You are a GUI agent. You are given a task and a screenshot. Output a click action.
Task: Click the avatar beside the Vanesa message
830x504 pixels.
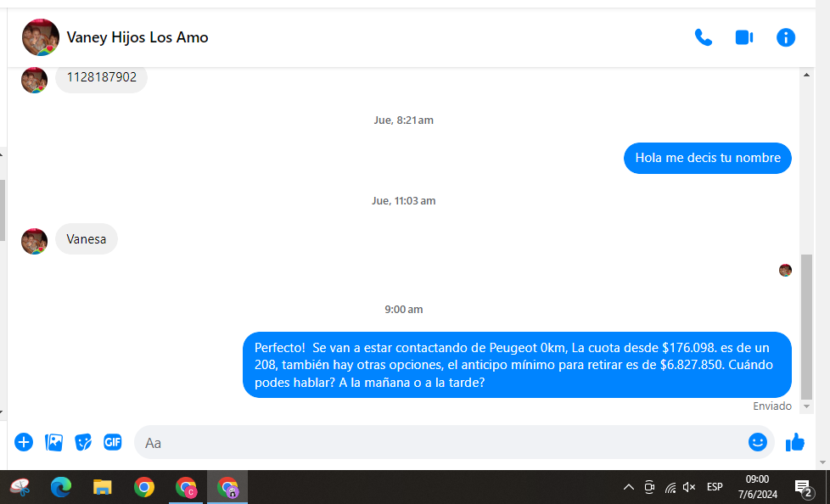pyautogui.click(x=34, y=241)
